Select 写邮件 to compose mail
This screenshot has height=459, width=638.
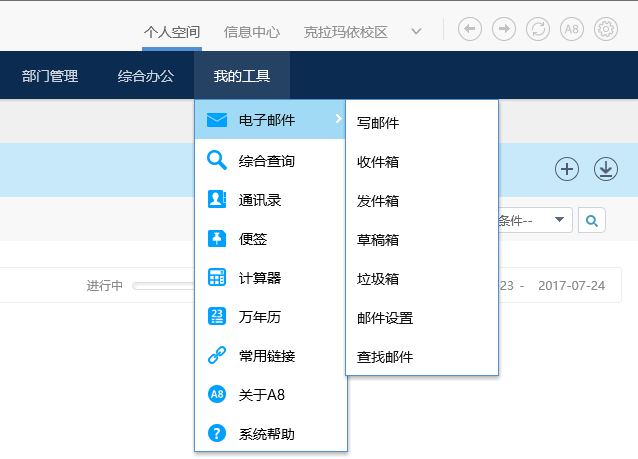click(378, 123)
